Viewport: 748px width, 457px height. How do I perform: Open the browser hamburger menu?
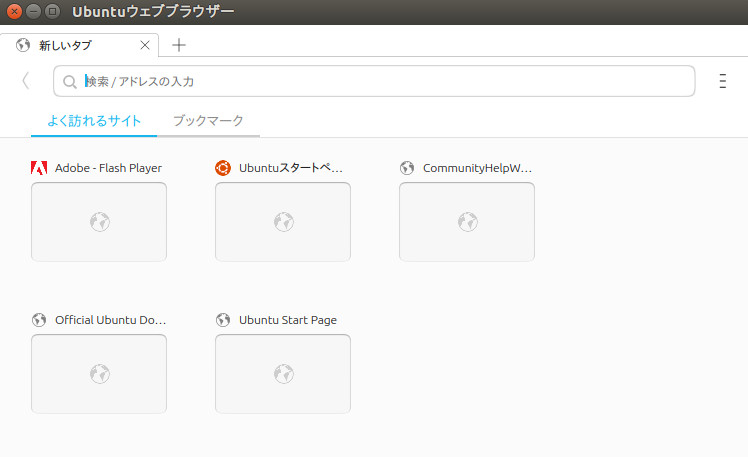723,81
